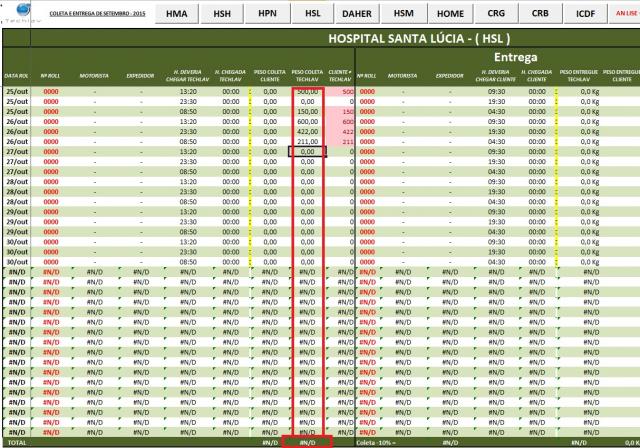Click the 'DATA ROL' column header
The height and width of the screenshot is (448, 640).
tap(16, 76)
